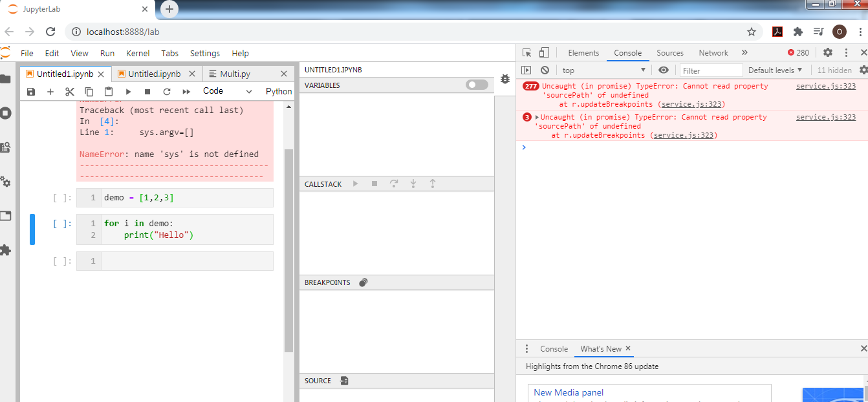The image size is (868, 402).
Task: Expand the grouped TypeError console message
Action: point(536,117)
